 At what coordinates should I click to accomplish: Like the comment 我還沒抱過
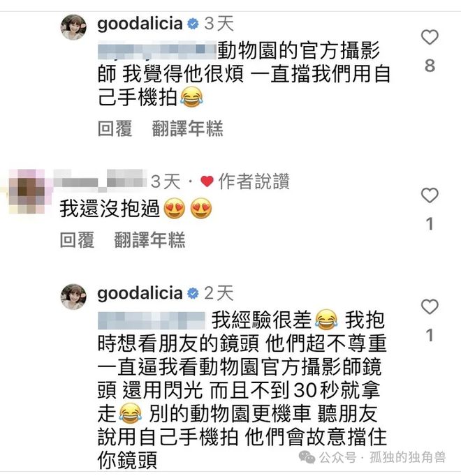pyautogui.click(x=430, y=195)
